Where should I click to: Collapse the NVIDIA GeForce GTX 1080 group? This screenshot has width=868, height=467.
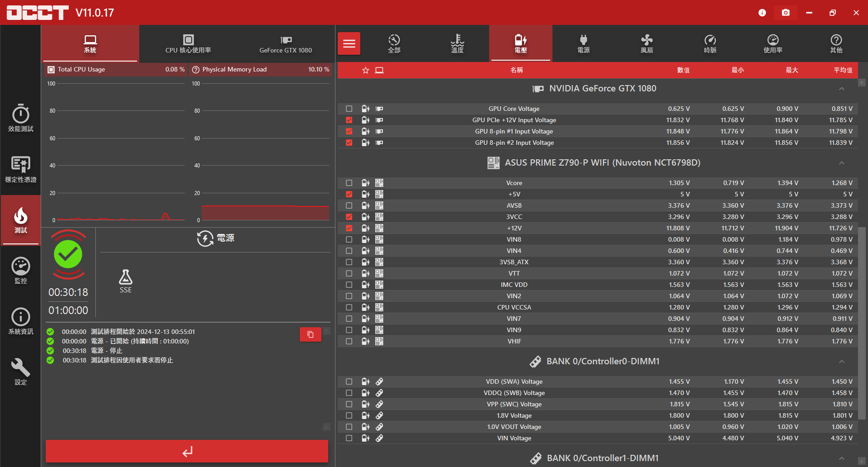click(x=842, y=89)
